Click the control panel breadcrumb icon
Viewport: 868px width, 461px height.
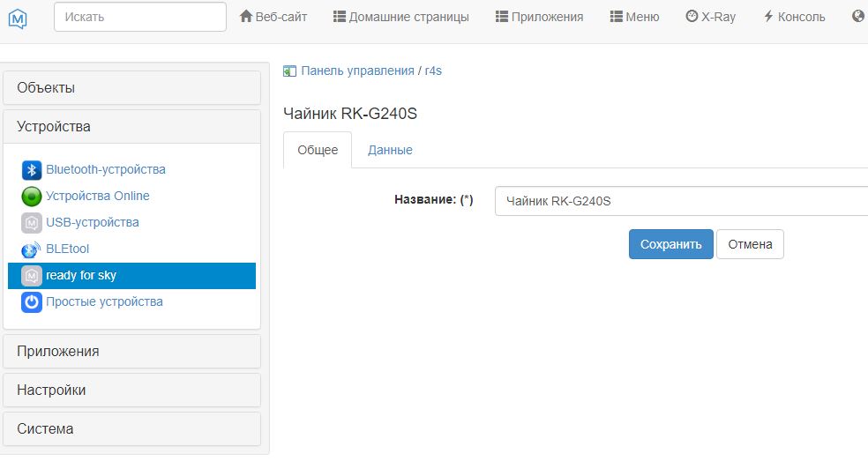[289, 71]
